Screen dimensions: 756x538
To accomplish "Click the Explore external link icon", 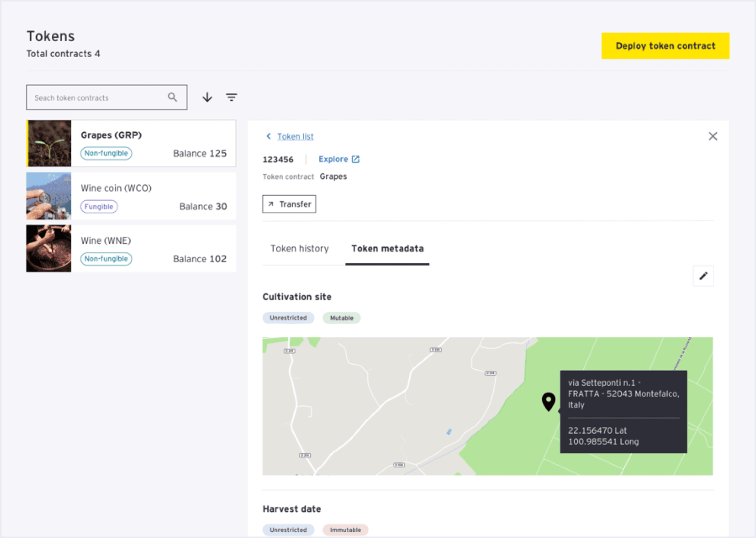I will 355,159.
